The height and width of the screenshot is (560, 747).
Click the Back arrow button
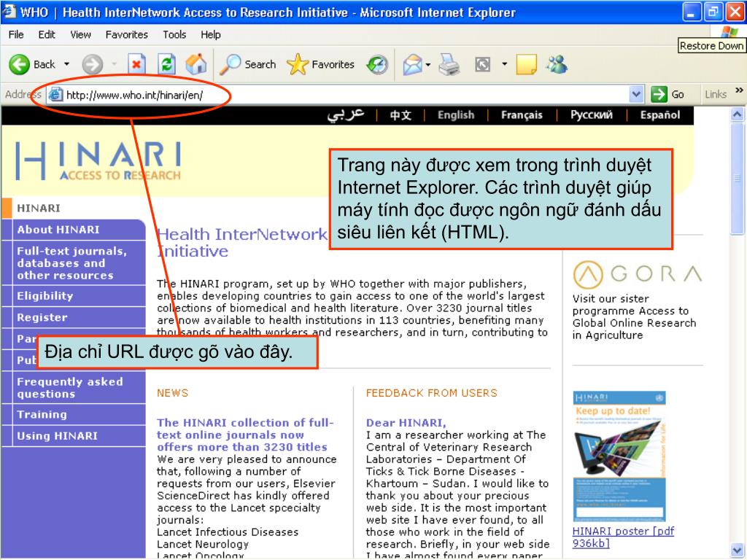click(20, 64)
